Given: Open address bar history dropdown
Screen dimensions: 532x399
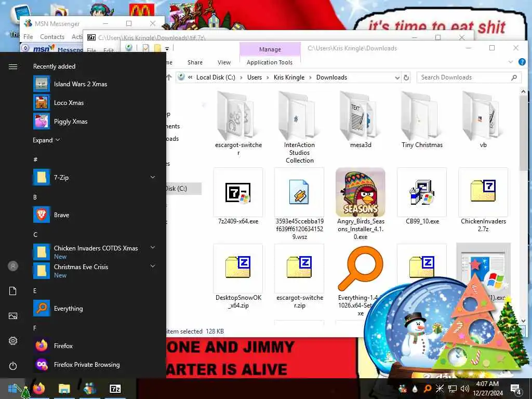Looking at the screenshot, I should click(397, 78).
